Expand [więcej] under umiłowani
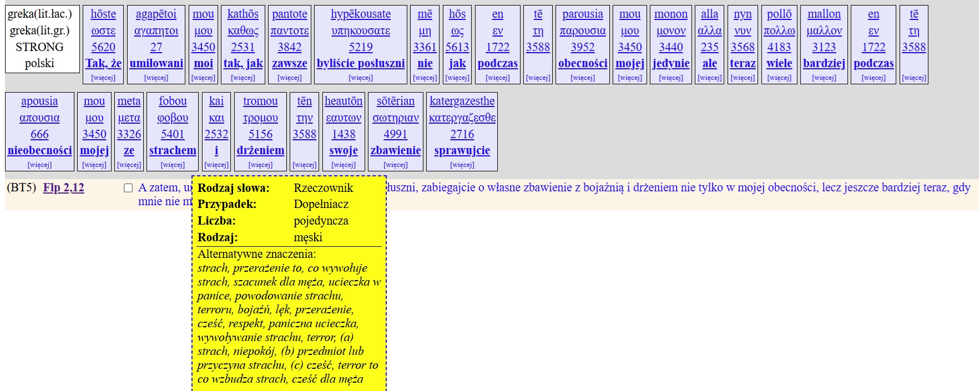 (156, 78)
